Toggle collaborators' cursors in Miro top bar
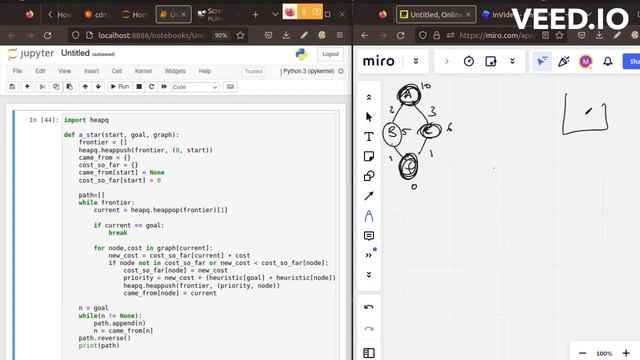This screenshot has width=640, height=360. pos(542,61)
